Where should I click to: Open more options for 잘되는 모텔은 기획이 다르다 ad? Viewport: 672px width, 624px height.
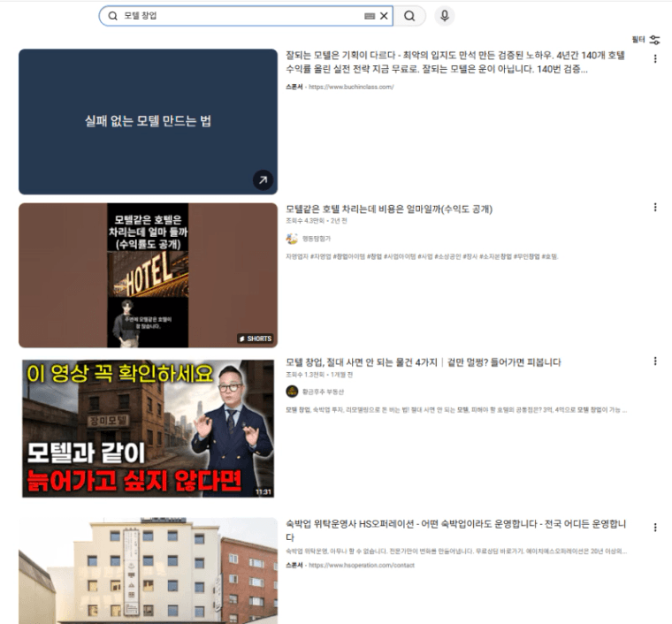pos(655,59)
